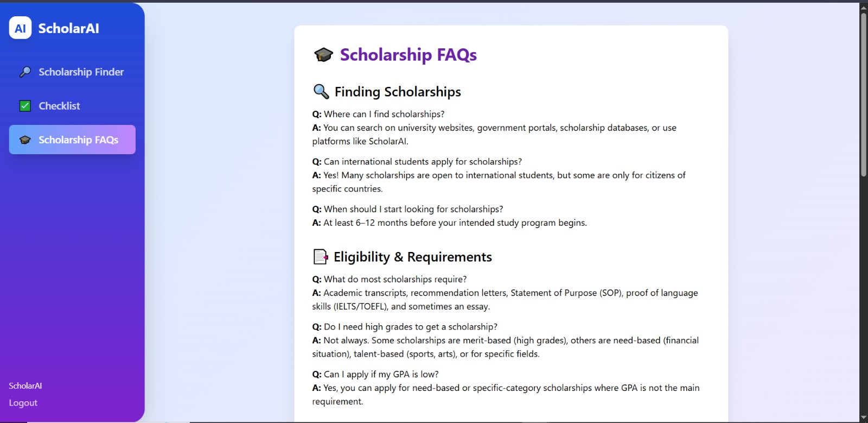Click the graduation cap icon in sidebar
This screenshot has width=868, height=423.
[x=25, y=140]
